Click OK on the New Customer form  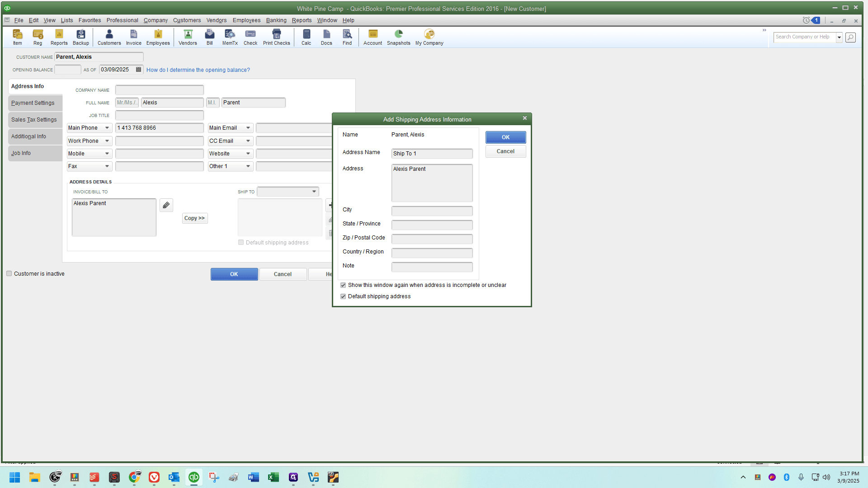(234, 274)
